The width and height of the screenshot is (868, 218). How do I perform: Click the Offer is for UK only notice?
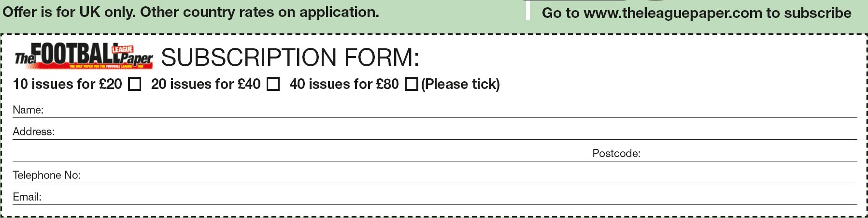tap(191, 12)
